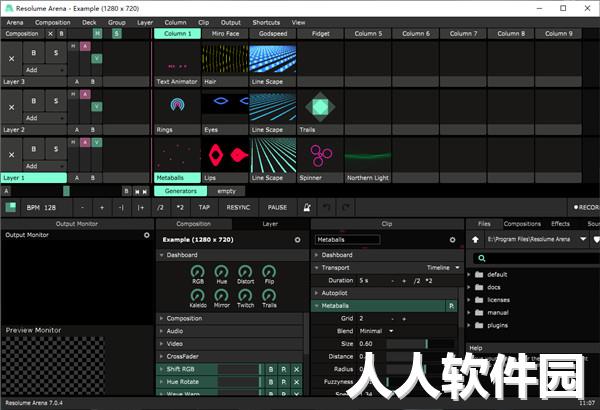This screenshot has height=410, width=600.
Task: Open composition Example settings gear
Action: pos(297,240)
